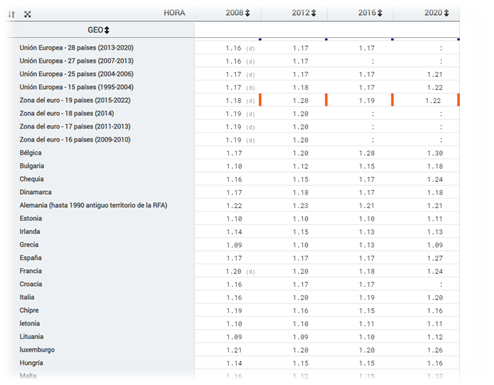Screen dimensions: 494x385
Task: Click Francia 2016 value 1.18
Action: pyautogui.click(x=367, y=272)
